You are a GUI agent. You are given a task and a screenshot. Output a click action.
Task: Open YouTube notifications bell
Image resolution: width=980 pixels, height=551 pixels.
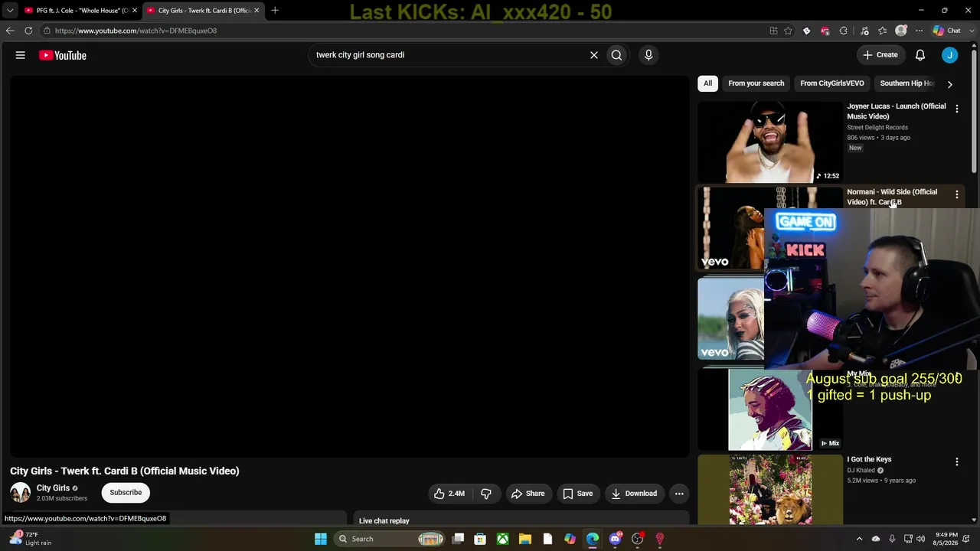click(x=920, y=55)
